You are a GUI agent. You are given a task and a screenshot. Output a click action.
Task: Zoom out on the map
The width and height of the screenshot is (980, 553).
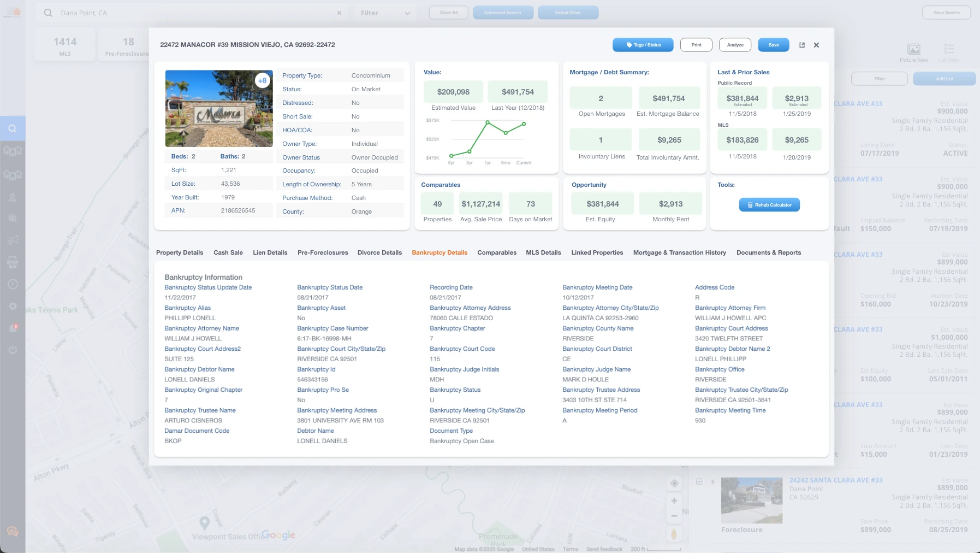coord(674,515)
